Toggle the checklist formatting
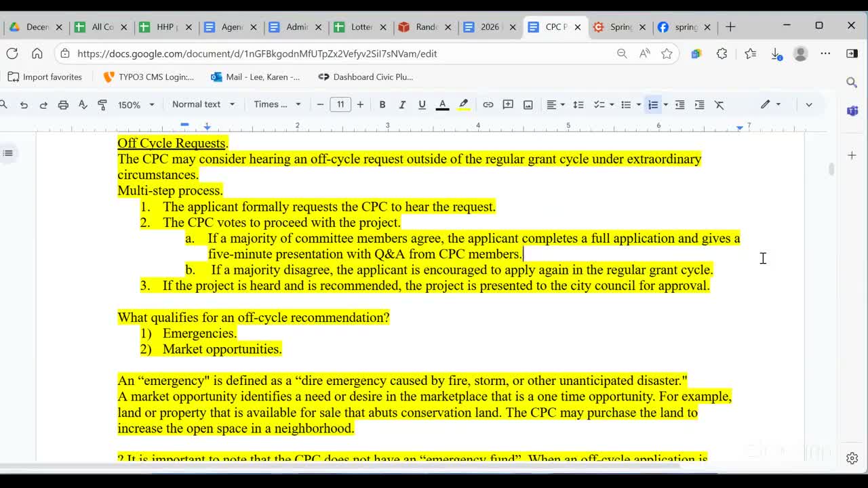 coord(597,104)
